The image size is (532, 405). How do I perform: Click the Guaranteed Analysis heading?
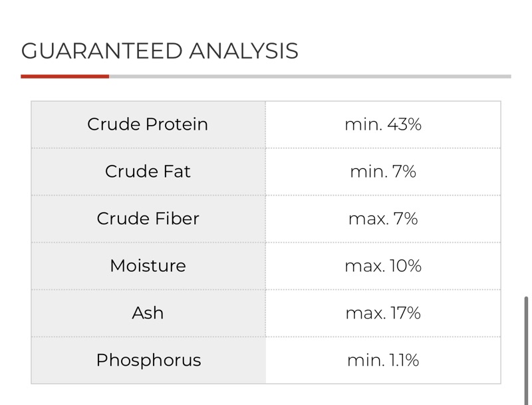click(x=160, y=51)
